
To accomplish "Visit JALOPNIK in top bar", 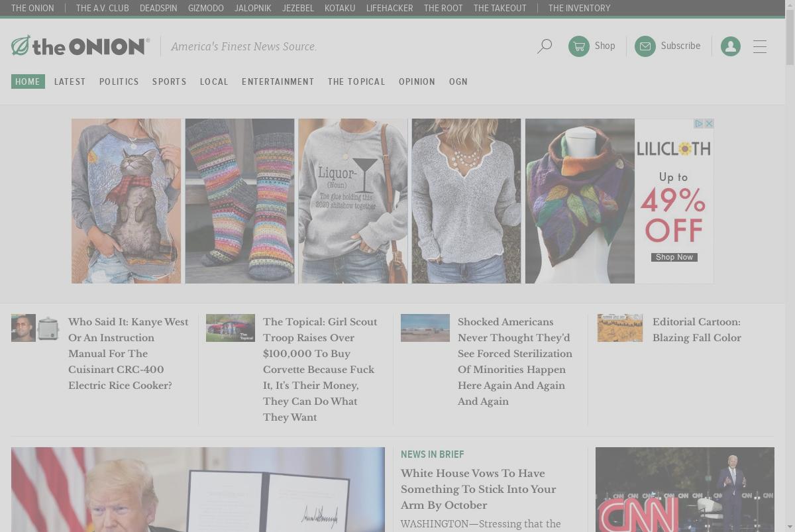I will [x=253, y=8].
